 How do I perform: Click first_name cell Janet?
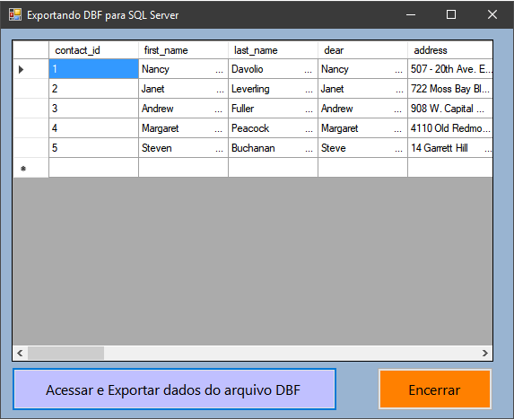(x=183, y=89)
